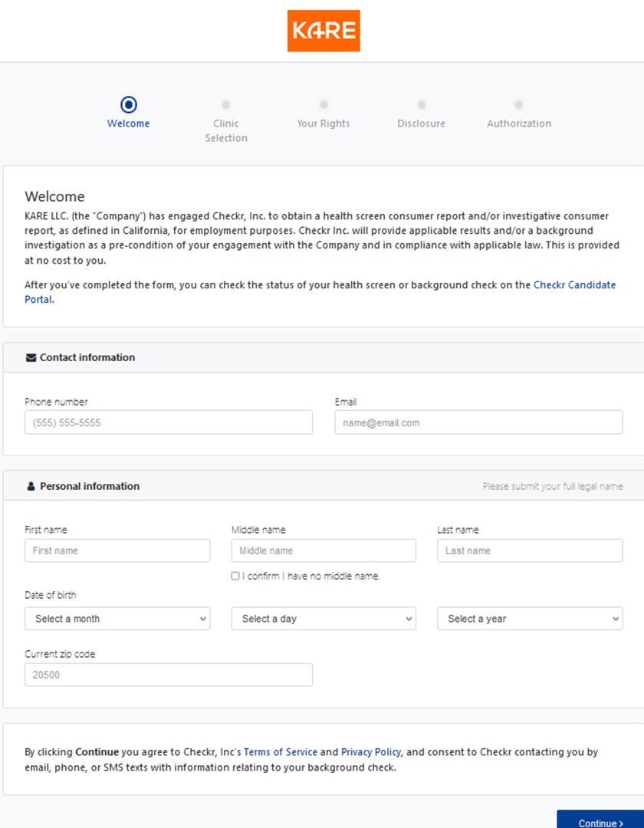Click into the Phone number field
The width and height of the screenshot is (644, 828).
(x=169, y=422)
